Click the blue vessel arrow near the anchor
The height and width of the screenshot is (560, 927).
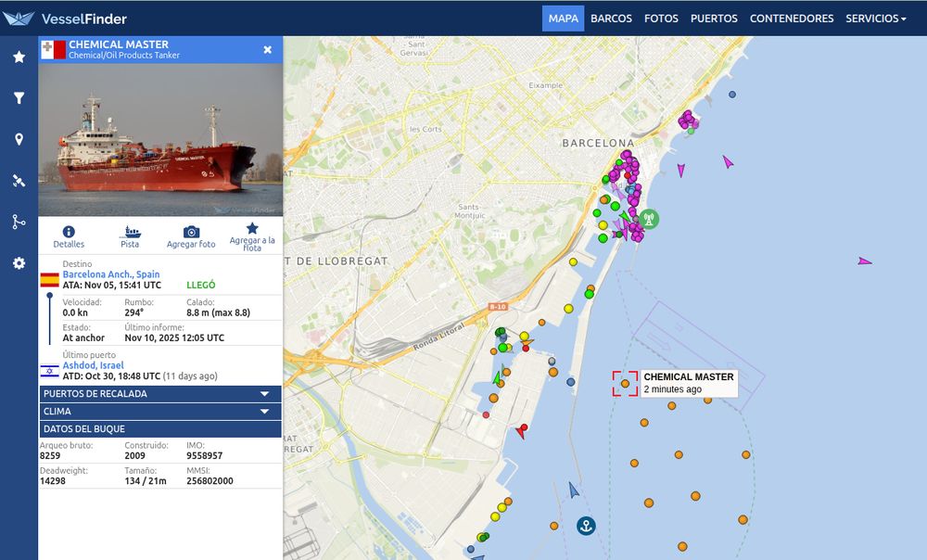click(x=573, y=490)
